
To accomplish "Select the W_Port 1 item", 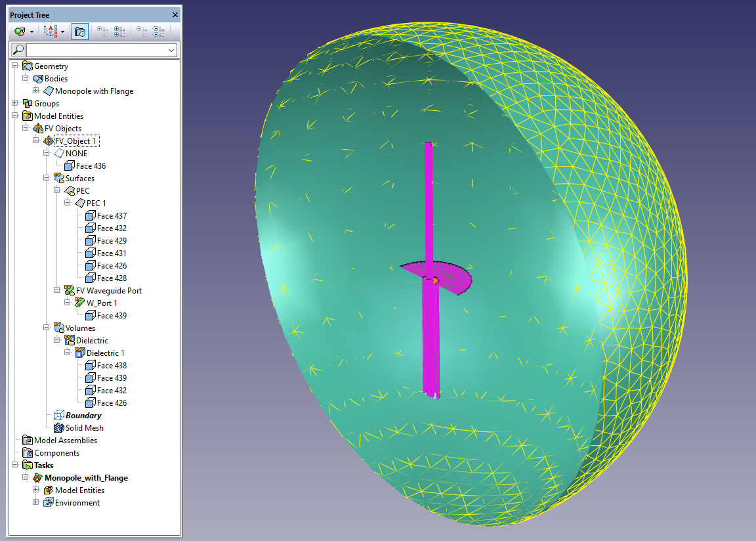I will (x=102, y=303).
